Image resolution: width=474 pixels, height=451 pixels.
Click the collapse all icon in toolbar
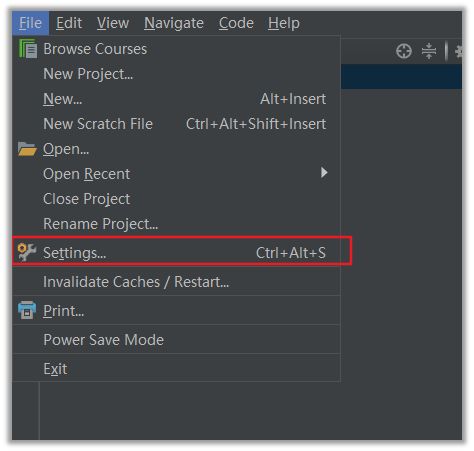(429, 51)
